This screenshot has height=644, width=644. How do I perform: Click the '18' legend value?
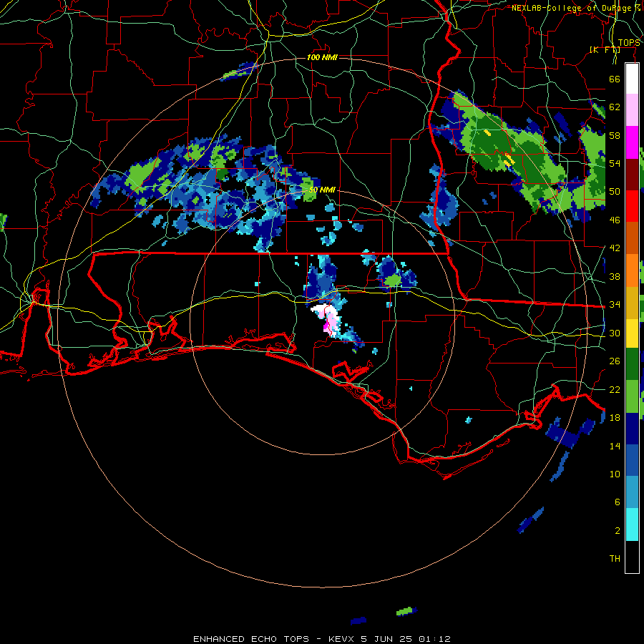click(615, 418)
